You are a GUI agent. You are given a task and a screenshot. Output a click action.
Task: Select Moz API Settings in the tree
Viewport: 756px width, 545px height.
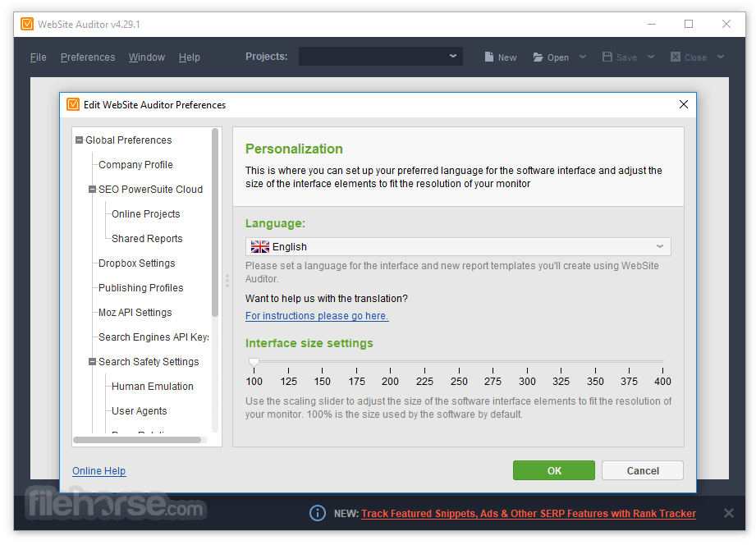[x=135, y=312]
